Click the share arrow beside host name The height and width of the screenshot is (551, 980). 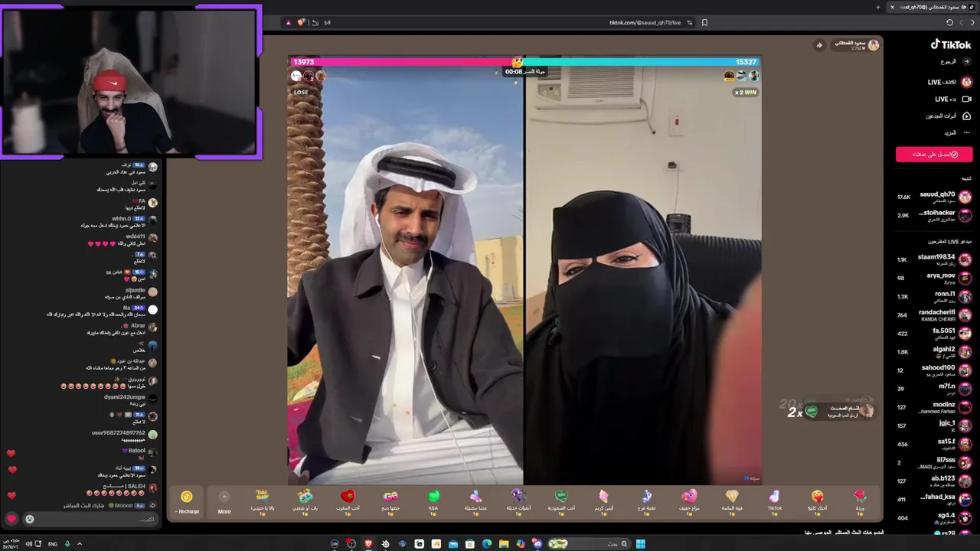(819, 45)
